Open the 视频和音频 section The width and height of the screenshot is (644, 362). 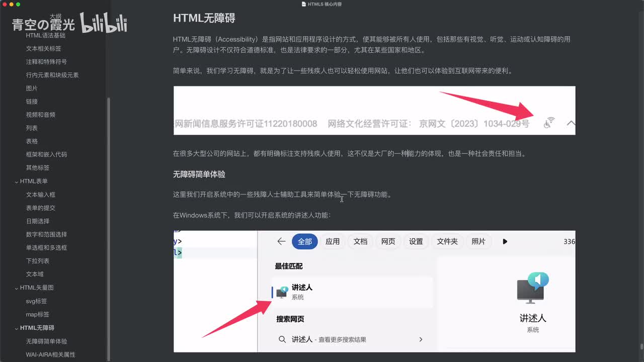click(41, 115)
